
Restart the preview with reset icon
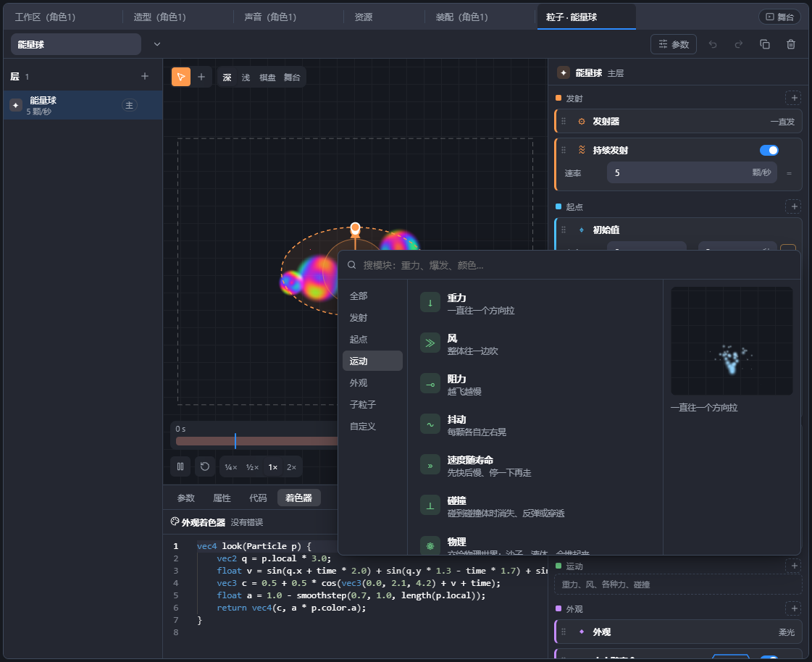coord(205,466)
